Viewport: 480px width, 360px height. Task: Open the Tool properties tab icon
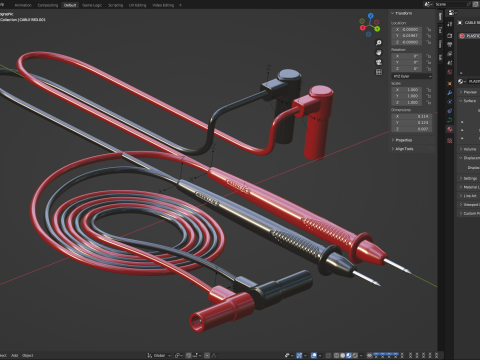[x=450, y=24]
